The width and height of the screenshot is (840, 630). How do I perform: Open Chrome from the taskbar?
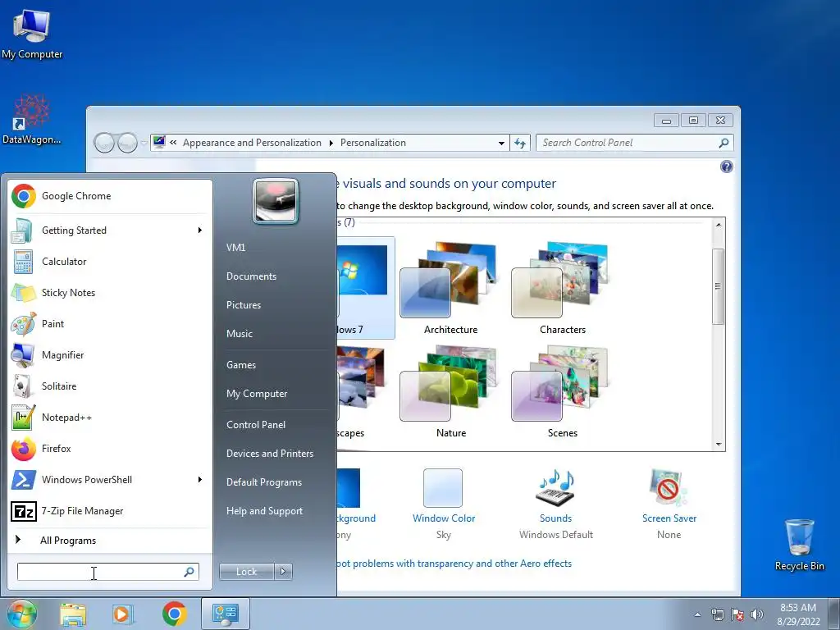[174, 614]
